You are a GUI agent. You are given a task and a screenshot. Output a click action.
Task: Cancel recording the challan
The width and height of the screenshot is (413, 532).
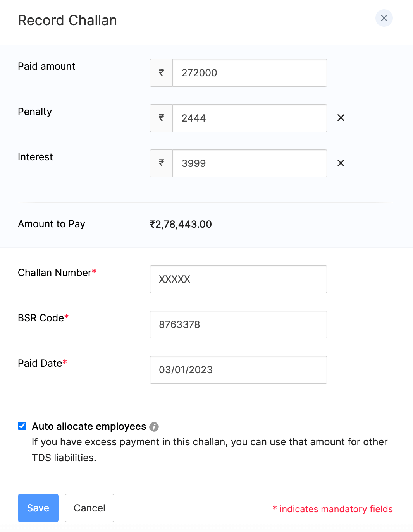[89, 508]
